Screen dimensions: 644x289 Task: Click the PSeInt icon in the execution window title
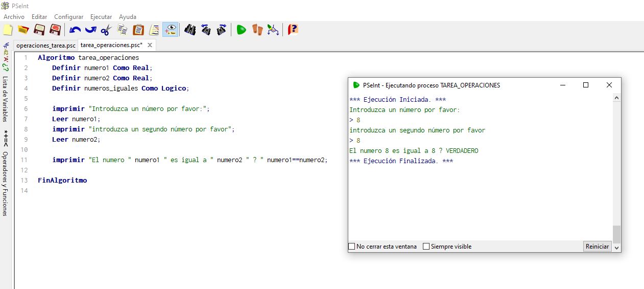coord(356,85)
